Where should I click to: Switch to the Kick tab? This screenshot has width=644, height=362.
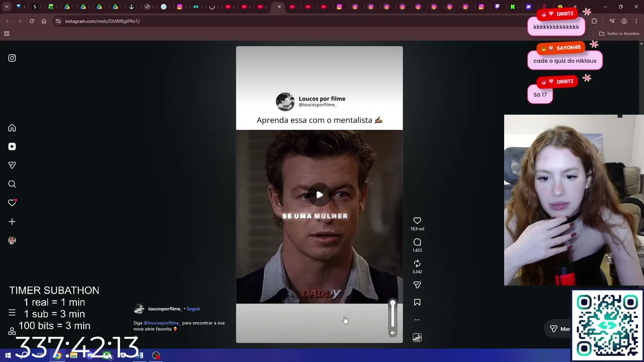pos(513,7)
